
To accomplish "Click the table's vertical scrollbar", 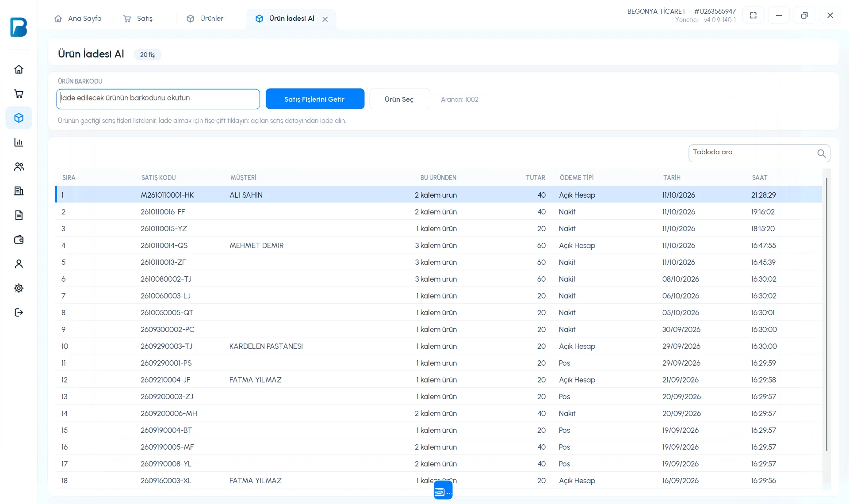I will tap(826, 314).
